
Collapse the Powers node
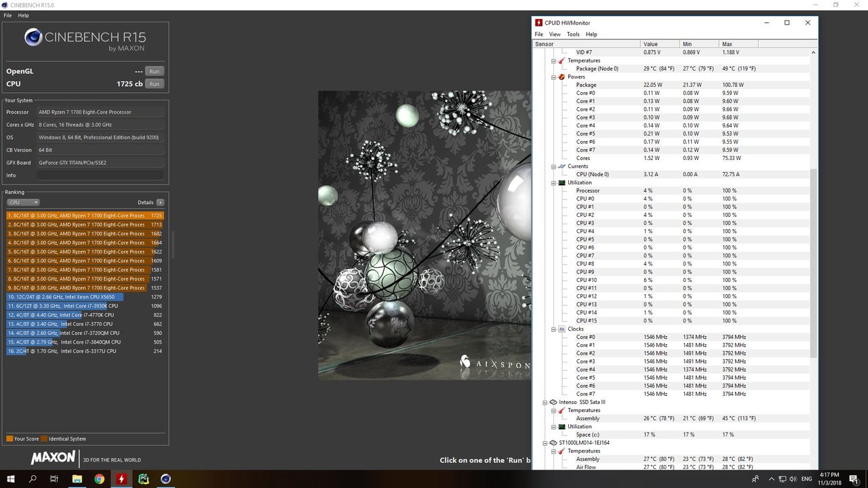coord(553,77)
